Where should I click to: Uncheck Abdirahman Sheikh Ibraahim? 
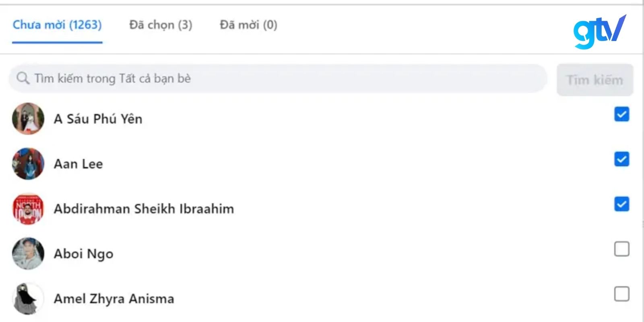[x=621, y=204]
